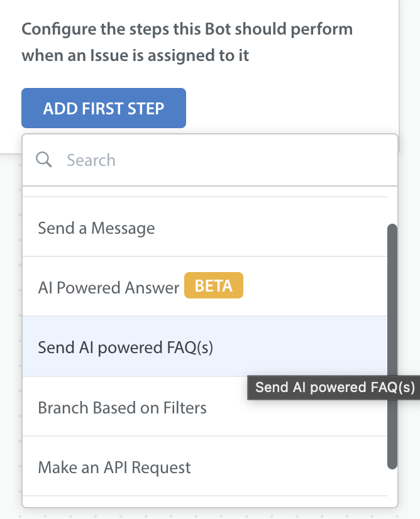Click the ADD FIRST STEP button
Image resolution: width=420 pixels, height=519 pixels.
[104, 108]
